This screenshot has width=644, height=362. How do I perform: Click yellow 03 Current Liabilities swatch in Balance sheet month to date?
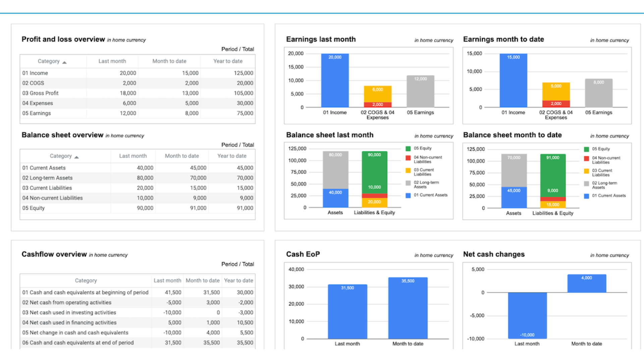[x=586, y=171]
